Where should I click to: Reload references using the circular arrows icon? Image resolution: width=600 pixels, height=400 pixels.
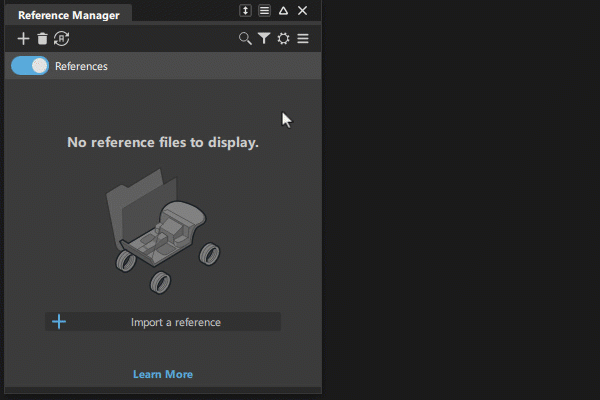[x=61, y=39]
